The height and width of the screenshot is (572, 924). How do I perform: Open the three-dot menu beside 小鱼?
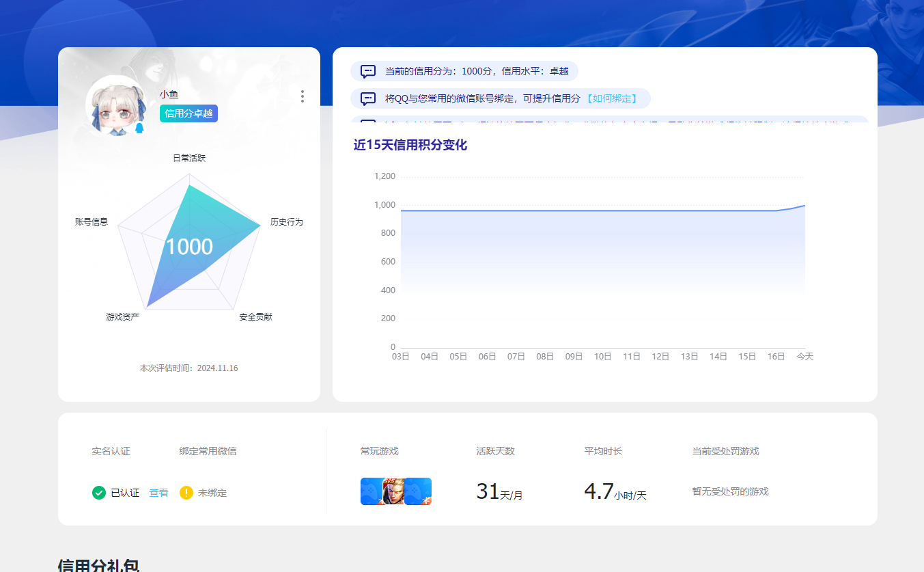click(303, 96)
